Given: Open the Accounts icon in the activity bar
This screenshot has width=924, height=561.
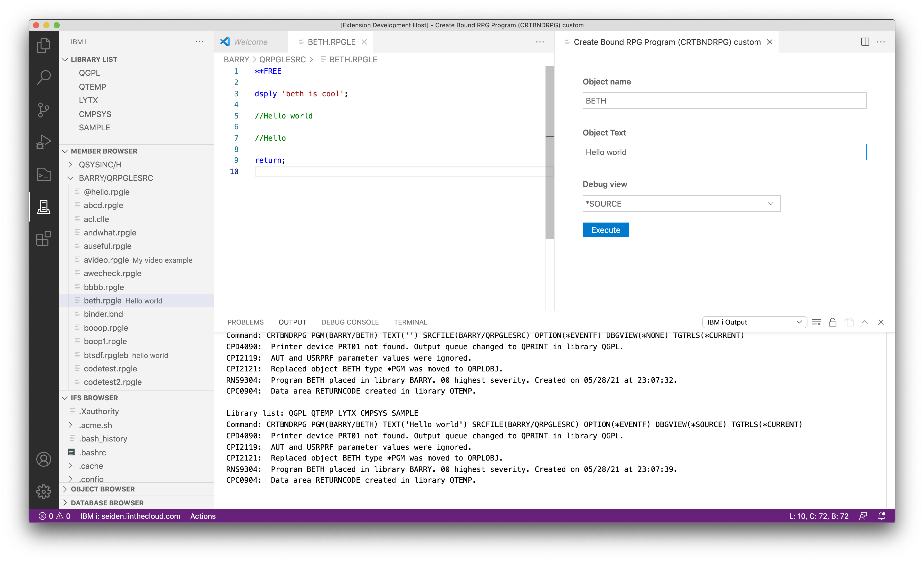Looking at the screenshot, I should pos(44,460).
